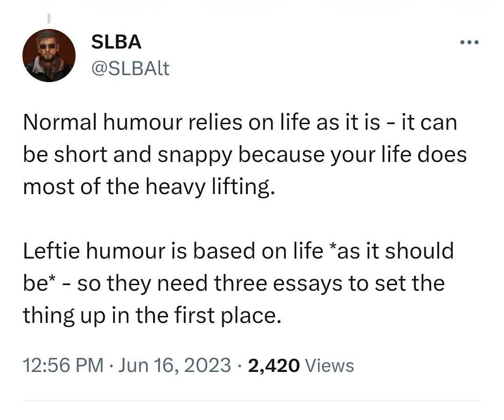Click the 12:56 PM timestamp
Image resolution: width=504 pixels, height=420 pixels.
click(x=63, y=365)
